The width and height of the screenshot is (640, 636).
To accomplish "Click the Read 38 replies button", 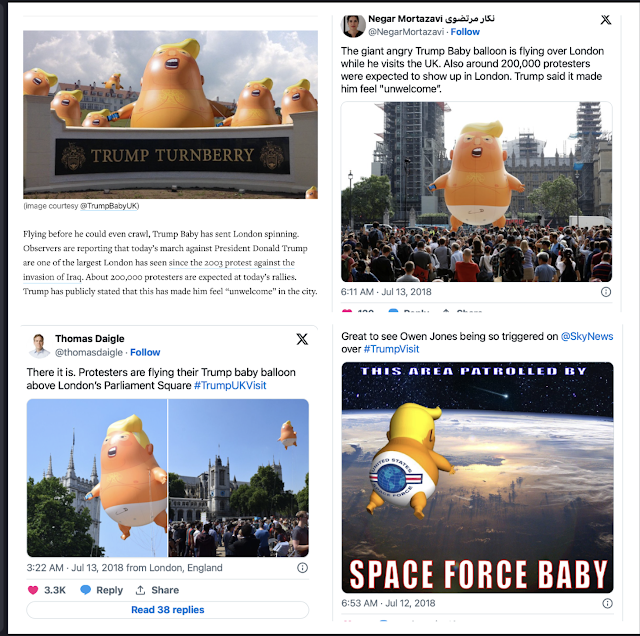I will 168,610.
